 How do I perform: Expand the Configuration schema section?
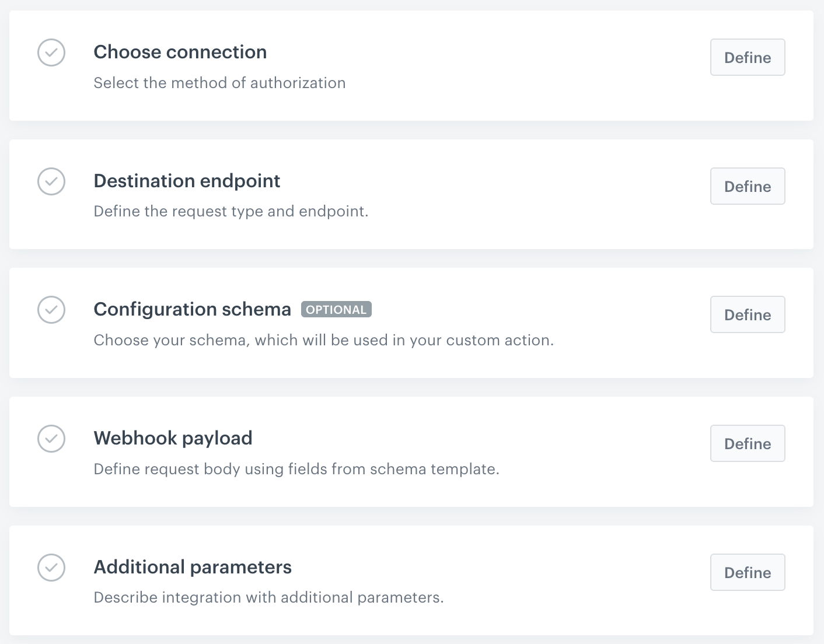(x=193, y=309)
